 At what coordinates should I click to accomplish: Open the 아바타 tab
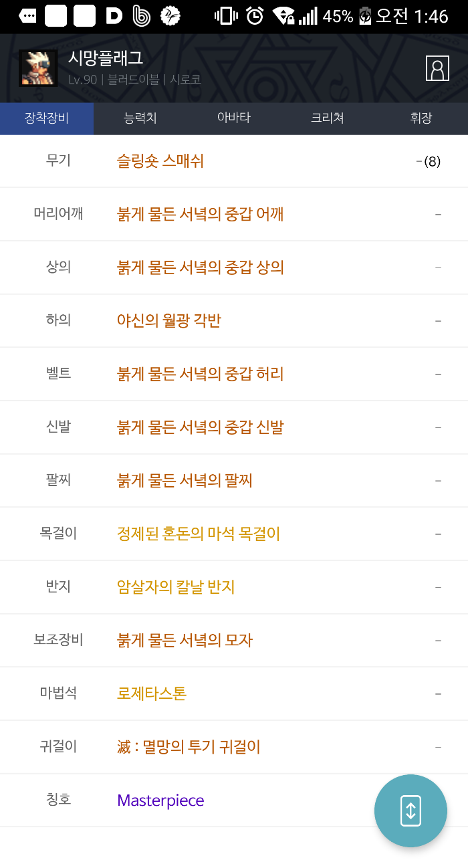click(x=234, y=118)
